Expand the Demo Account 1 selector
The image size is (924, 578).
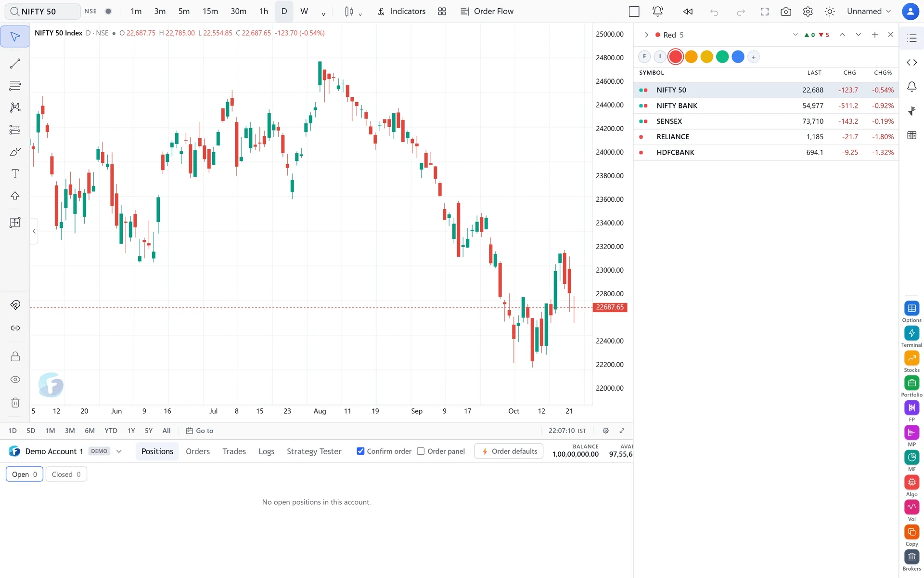(119, 451)
